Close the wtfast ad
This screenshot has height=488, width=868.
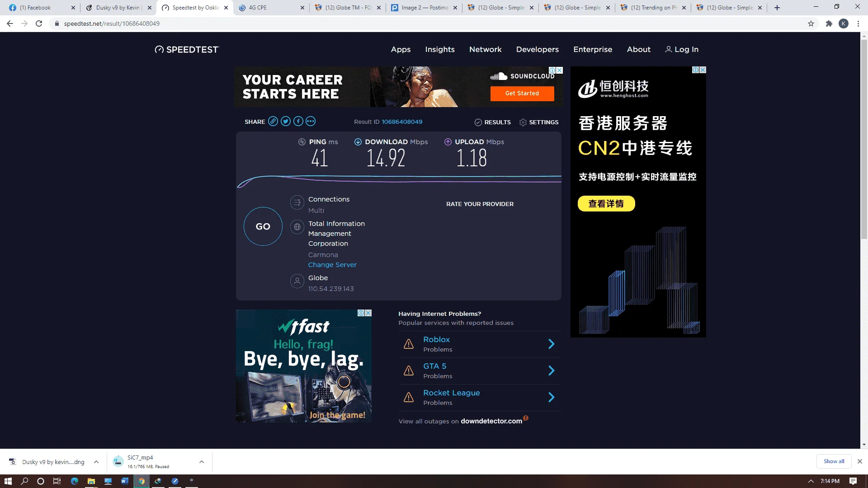[368, 313]
